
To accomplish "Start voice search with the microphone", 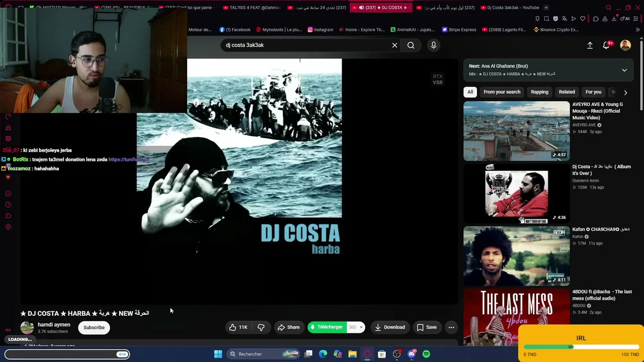I will coord(434,45).
